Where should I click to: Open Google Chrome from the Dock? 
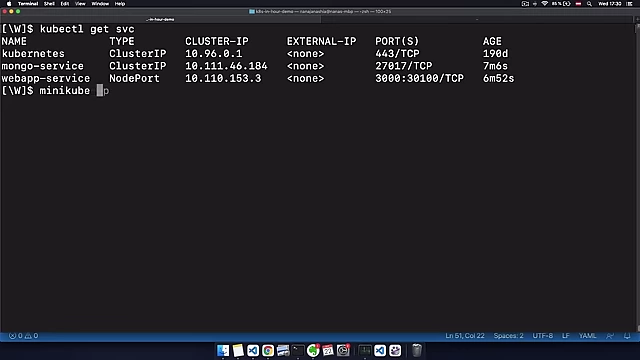(x=268, y=350)
